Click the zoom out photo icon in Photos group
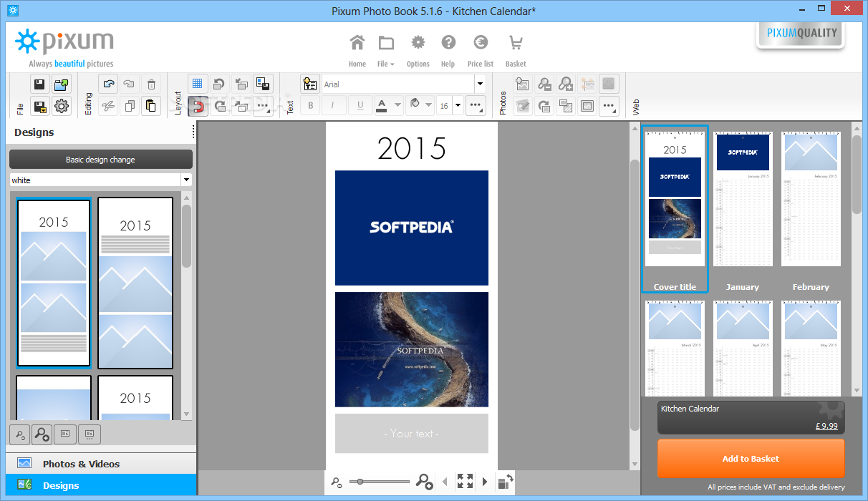The width and height of the screenshot is (868, 501). coord(544,84)
